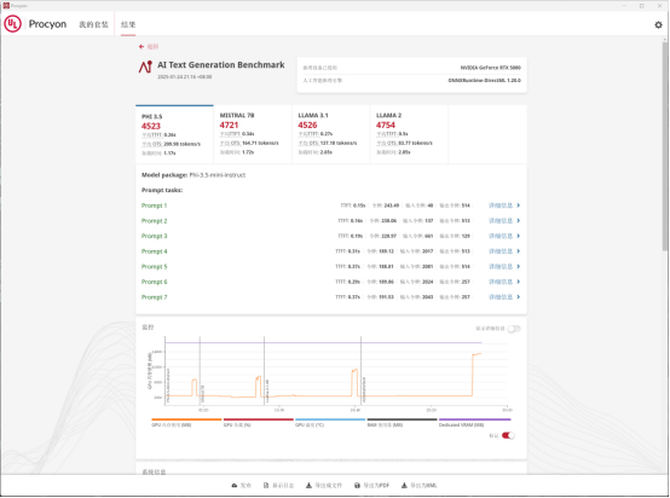
Task: Click the AI Text Generation Benchmark icon
Action: click(x=148, y=66)
